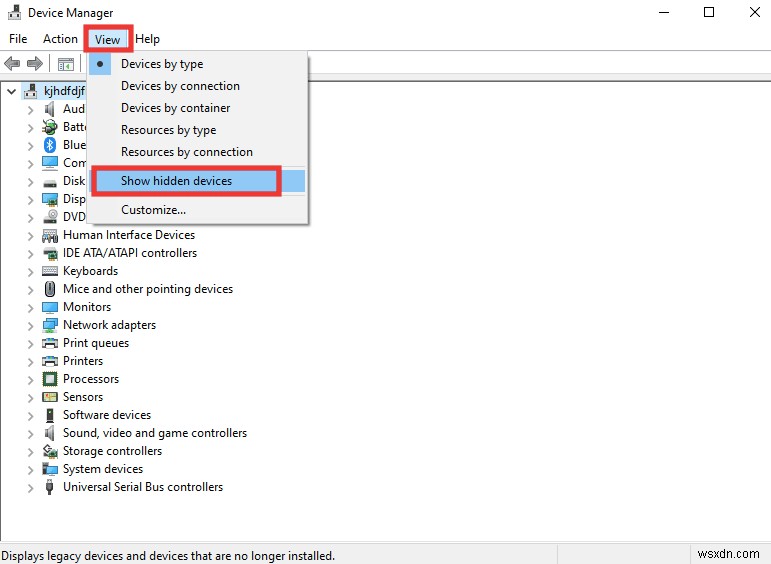Open the Customize... menu entry
Viewport: 771px width, 564px height.
(x=198, y=210)
